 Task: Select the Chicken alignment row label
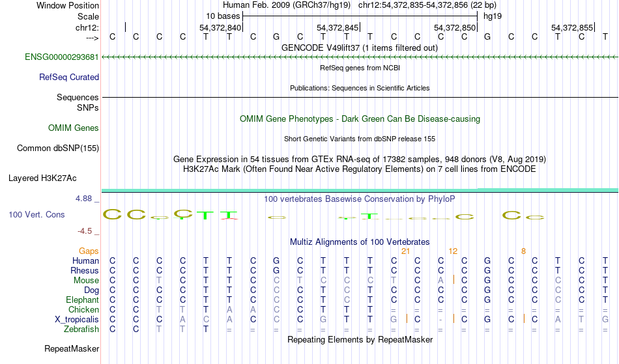click(83, 309)
